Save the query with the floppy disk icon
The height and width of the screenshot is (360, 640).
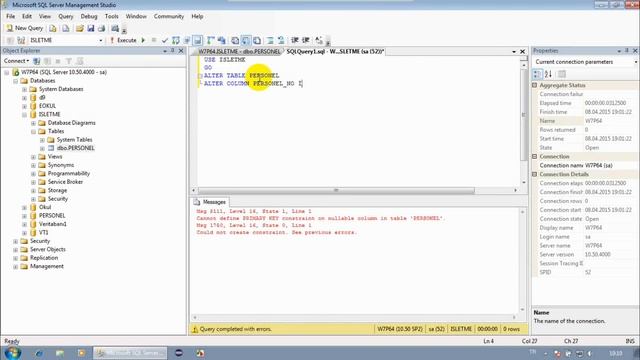pyautogui.click(x=91, y=28)
